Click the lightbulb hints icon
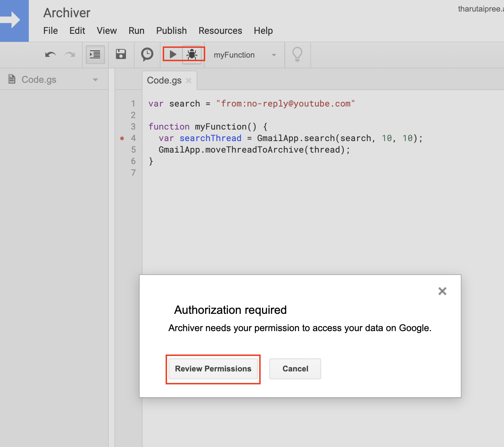 [x=297, y=55]
